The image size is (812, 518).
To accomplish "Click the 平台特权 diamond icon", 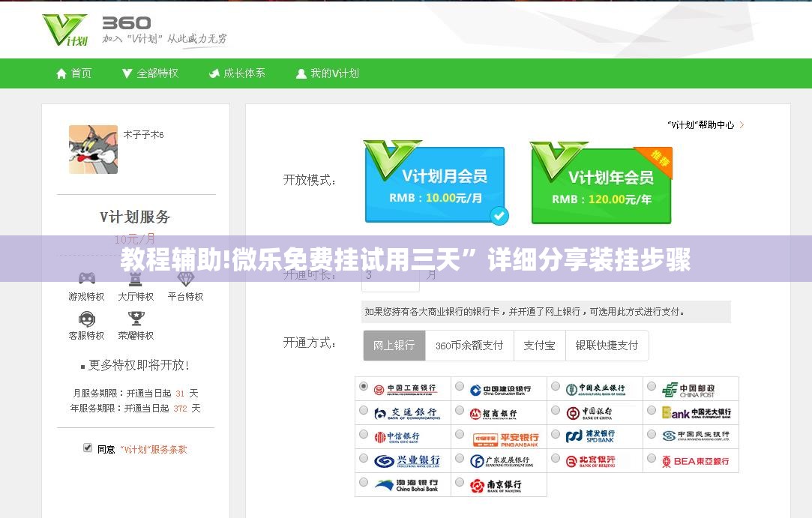I will pyautogui.click(x=185, y=279).
